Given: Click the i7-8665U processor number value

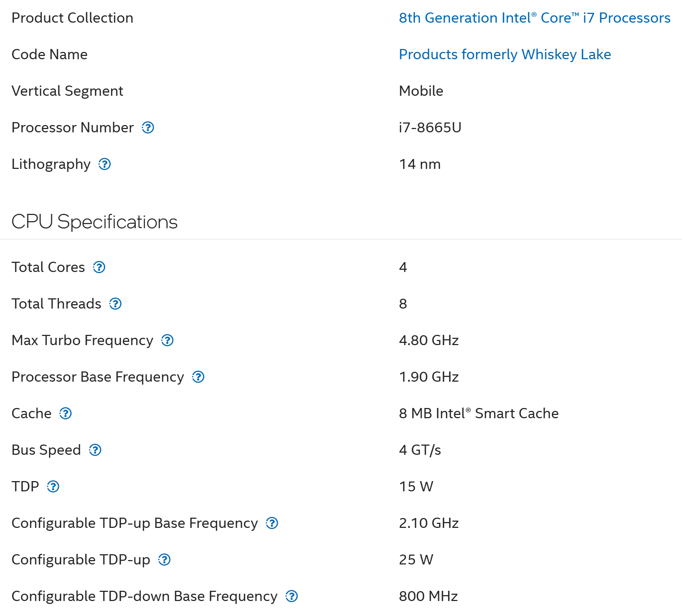Looking at the screenshot, I should [x=430, y=128].
